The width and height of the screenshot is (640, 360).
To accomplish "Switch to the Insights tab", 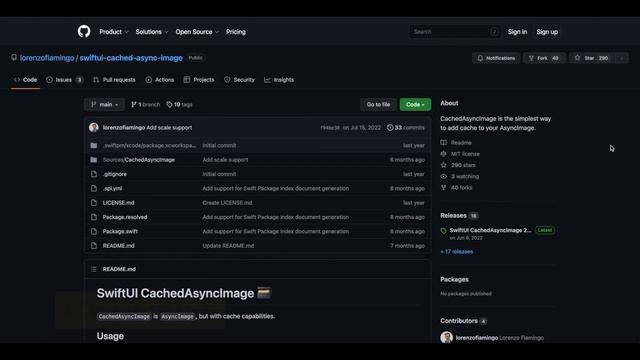I will [x=279, y=80].
